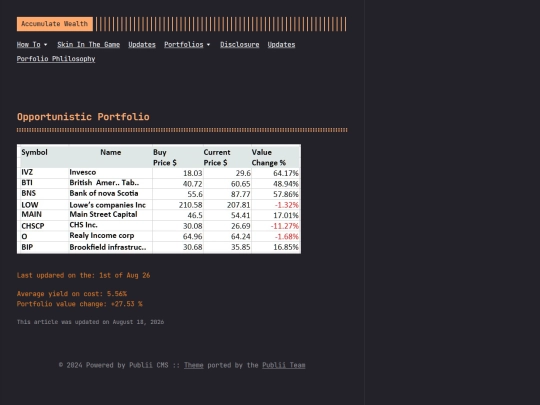This screenshot has width=540, height=405.
Task: Click the Current Price $ column header
Action: tap(217, 157)
